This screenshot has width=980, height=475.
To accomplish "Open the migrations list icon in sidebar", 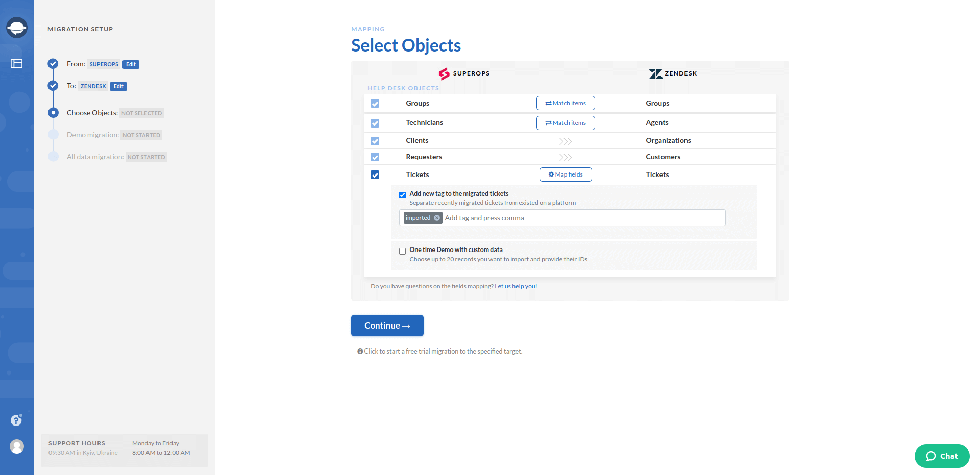I will pos(17,64).
